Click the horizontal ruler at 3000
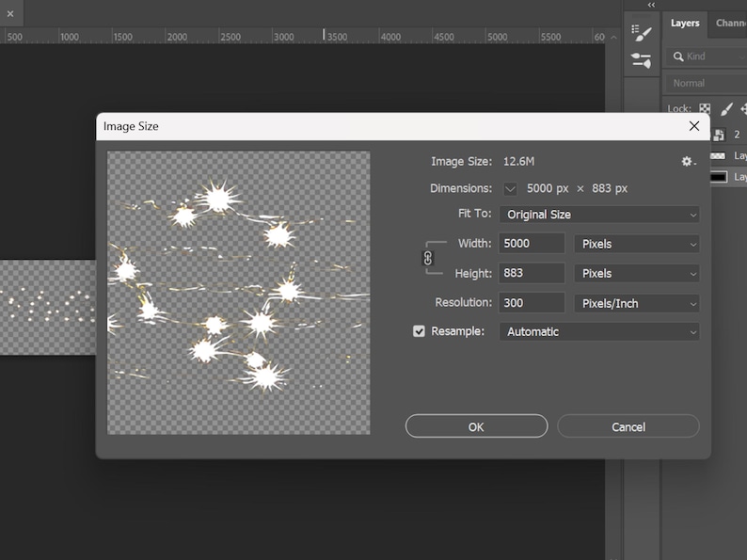Viewport: 747px width, 560px height. [283, 37]
